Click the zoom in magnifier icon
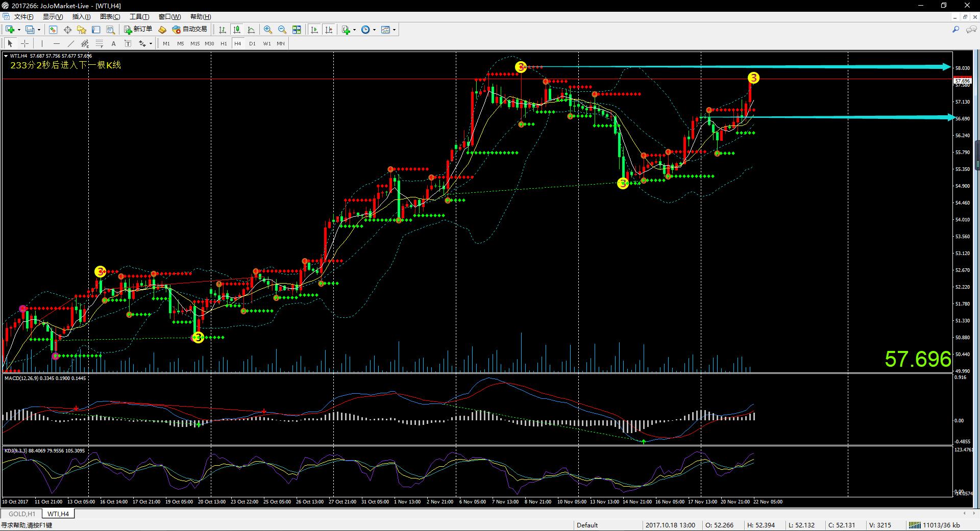980x531 pixels. click(268, 30)
